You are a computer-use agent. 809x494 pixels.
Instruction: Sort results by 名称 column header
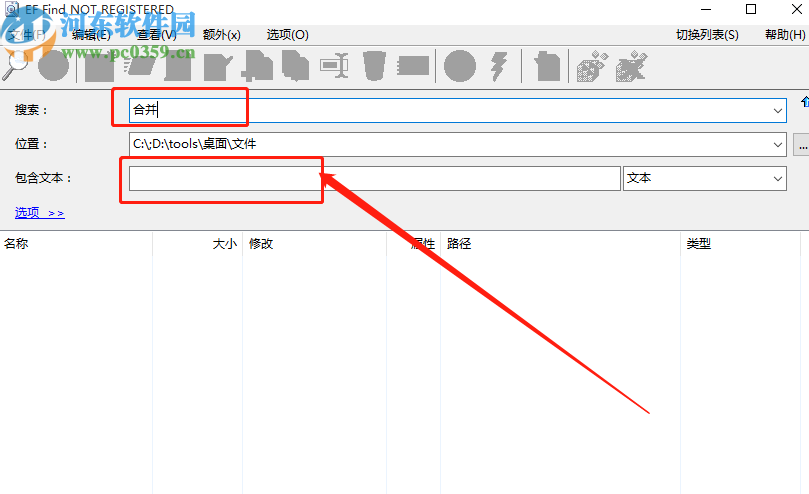tap(76, 244)
